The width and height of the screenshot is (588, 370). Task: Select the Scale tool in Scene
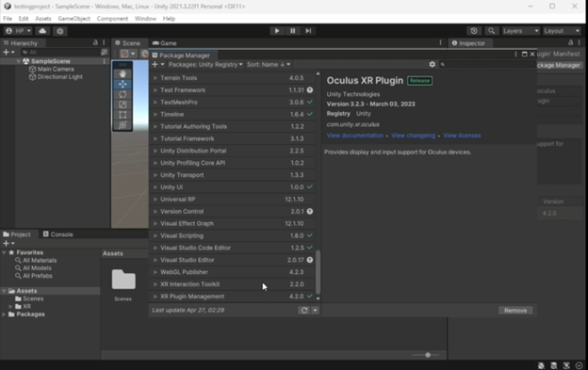[122, 105]
